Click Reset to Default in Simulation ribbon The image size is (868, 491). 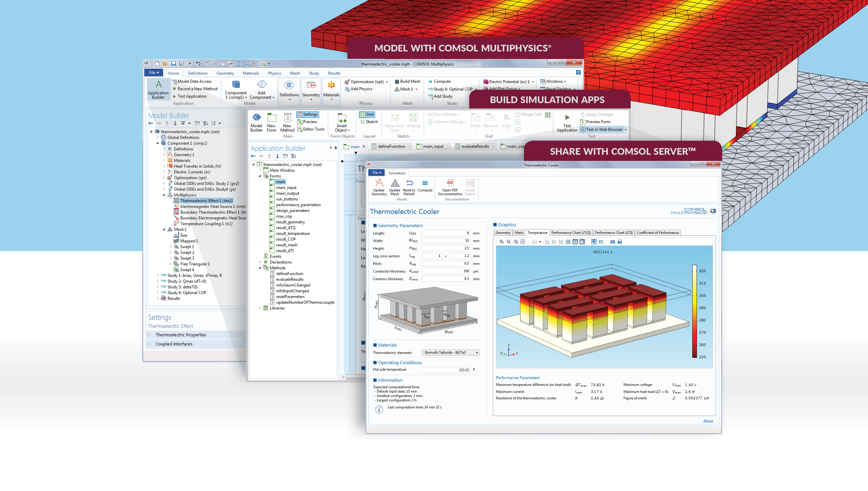pyautogui.click(x=409, y=187)
